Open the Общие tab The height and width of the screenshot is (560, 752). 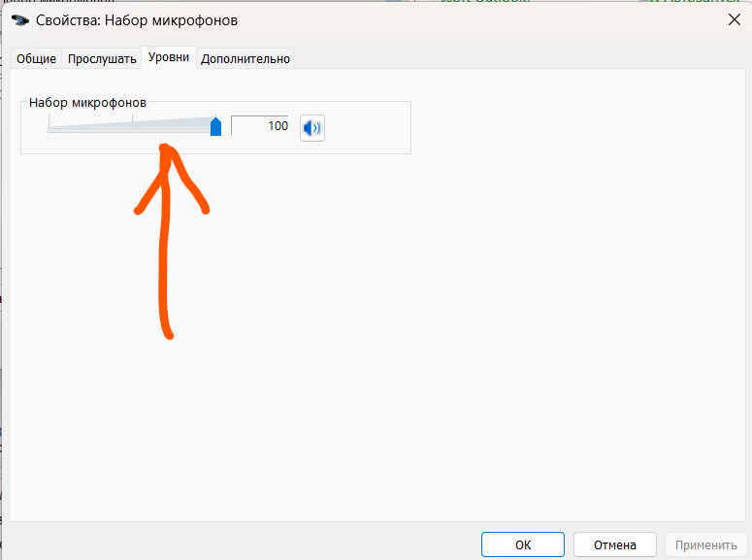(x=37, y=59)
